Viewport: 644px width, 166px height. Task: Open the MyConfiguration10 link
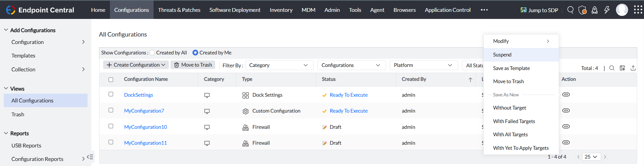pyautogui.click(x=145, y=127)
